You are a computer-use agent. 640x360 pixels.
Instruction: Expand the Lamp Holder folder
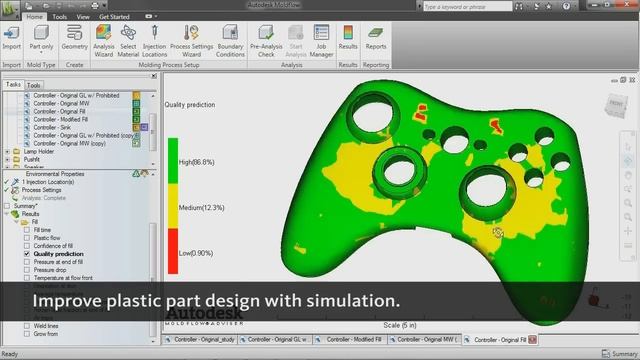(x=7, y=151)
